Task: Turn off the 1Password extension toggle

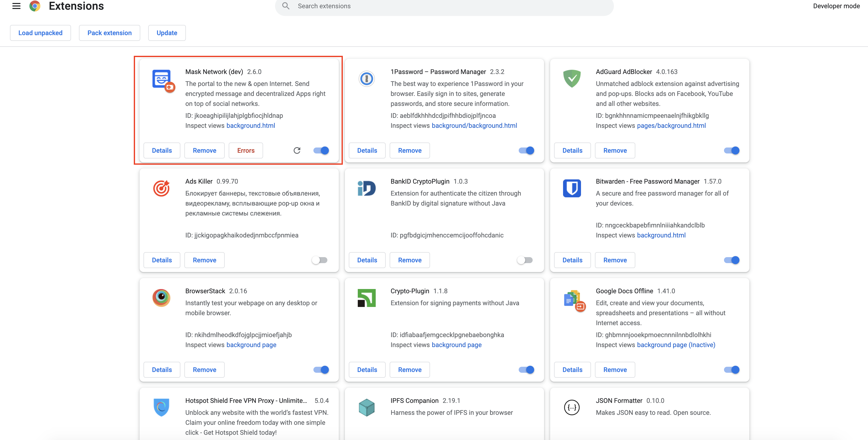Action: (526, 150)
